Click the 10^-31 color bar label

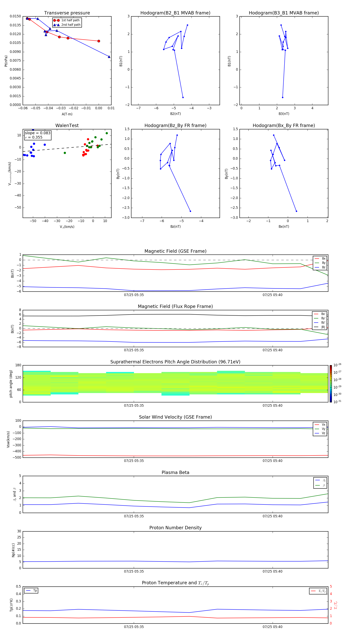click(337, 402)
